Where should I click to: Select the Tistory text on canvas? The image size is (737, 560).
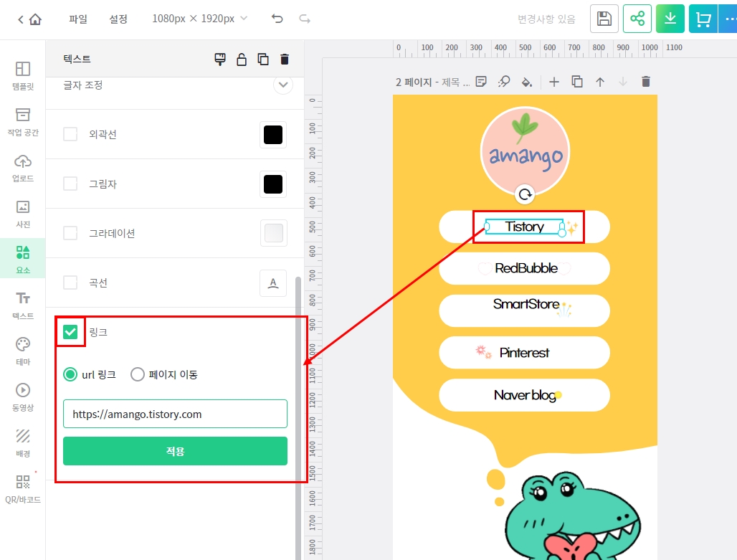(525, 227)
